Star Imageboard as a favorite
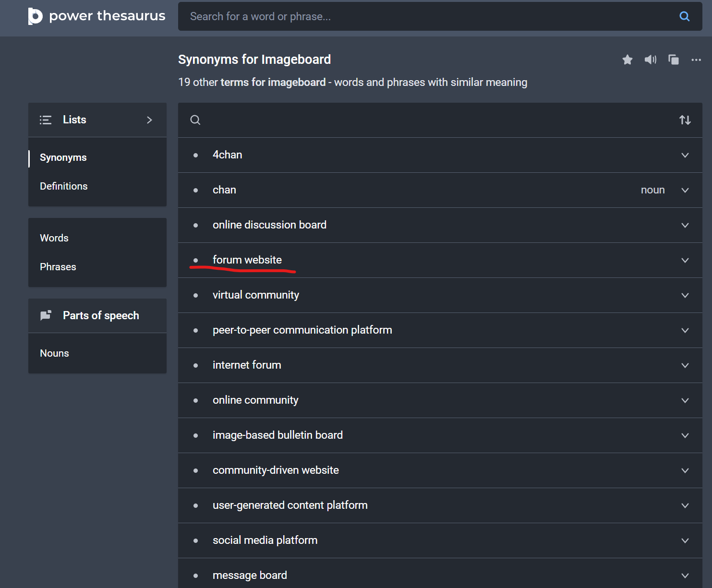 point(627,60)
